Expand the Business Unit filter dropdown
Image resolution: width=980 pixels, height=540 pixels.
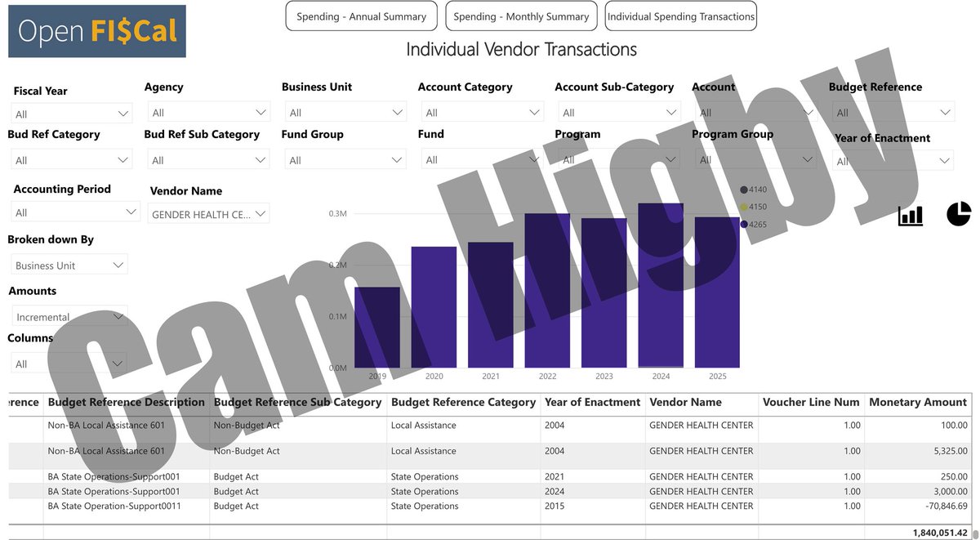pyautogui.click(x=345, y=112)
